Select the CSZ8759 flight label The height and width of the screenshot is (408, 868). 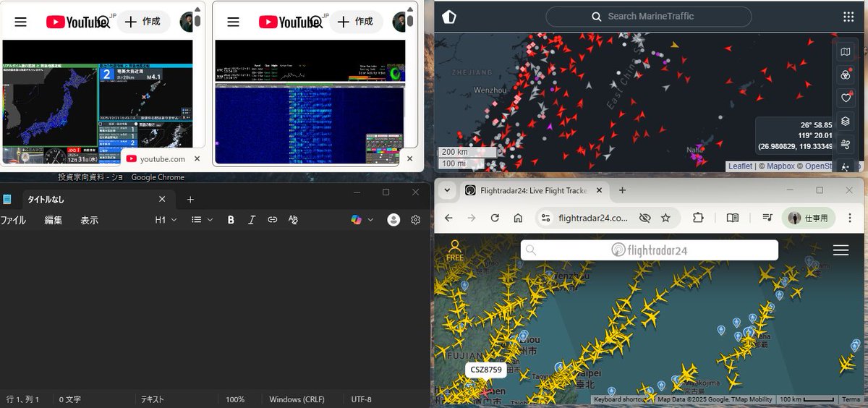[x=486, y=370]
